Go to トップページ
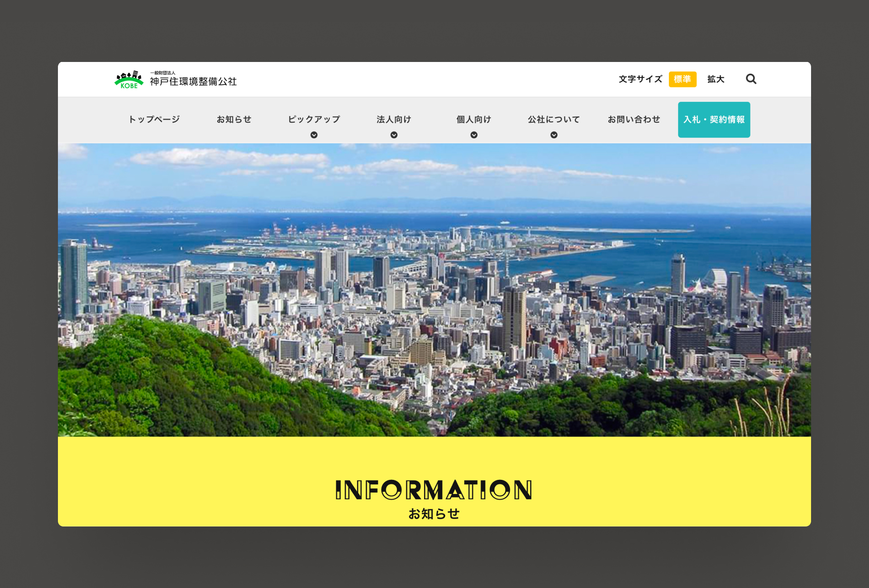Screen dimensions: 869x588 [154, 119]
